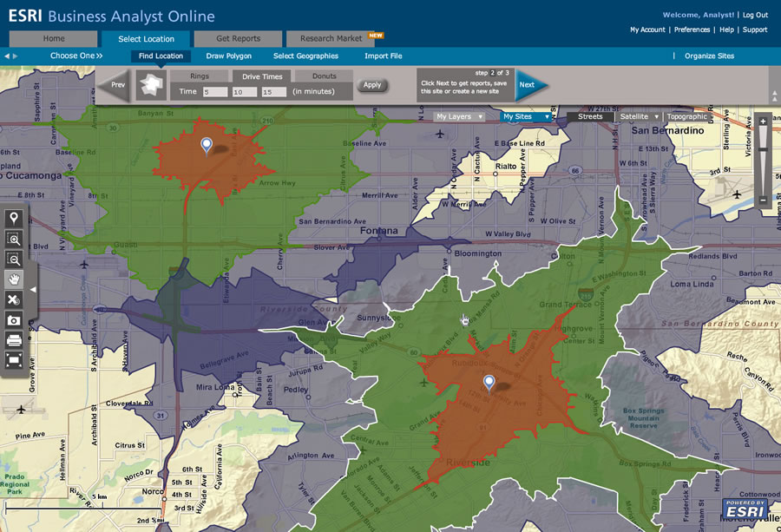Click the Bloomington label on map
781x532 pixels.
click(x=477, y=253)
